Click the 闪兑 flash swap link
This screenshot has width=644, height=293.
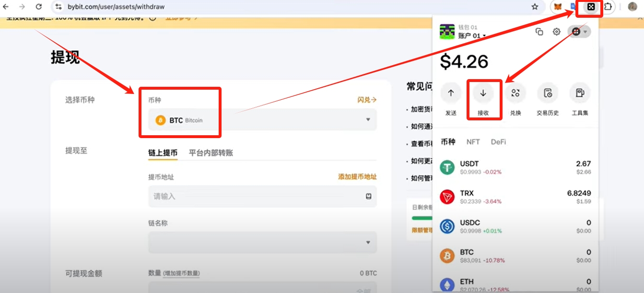click(367, 100)
